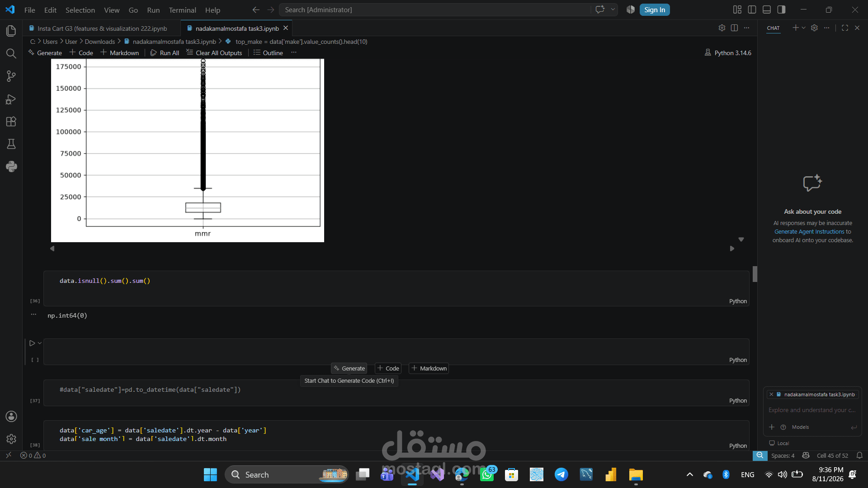Click the Sign In button

[655, 9]
